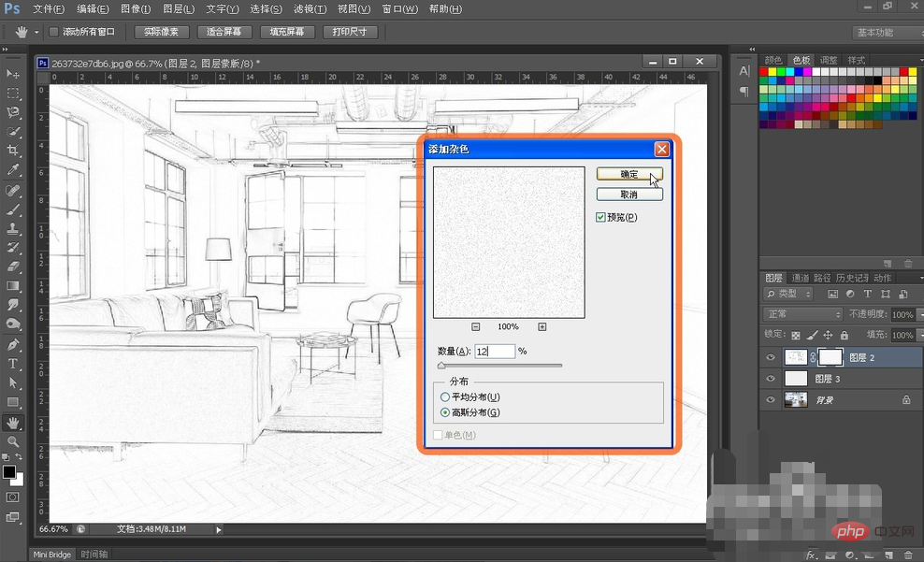This screenshot has height=562, width=924.
Task: Switch to the 通道 panel tab
Action: click(800, 278)
